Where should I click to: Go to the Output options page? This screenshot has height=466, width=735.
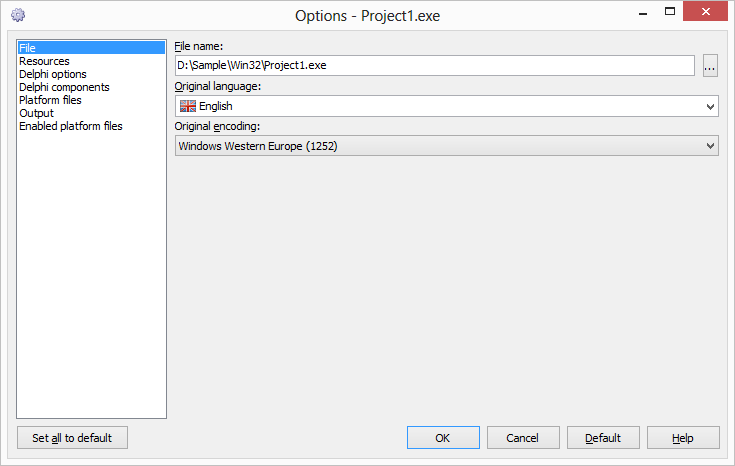tap(36, 113)
